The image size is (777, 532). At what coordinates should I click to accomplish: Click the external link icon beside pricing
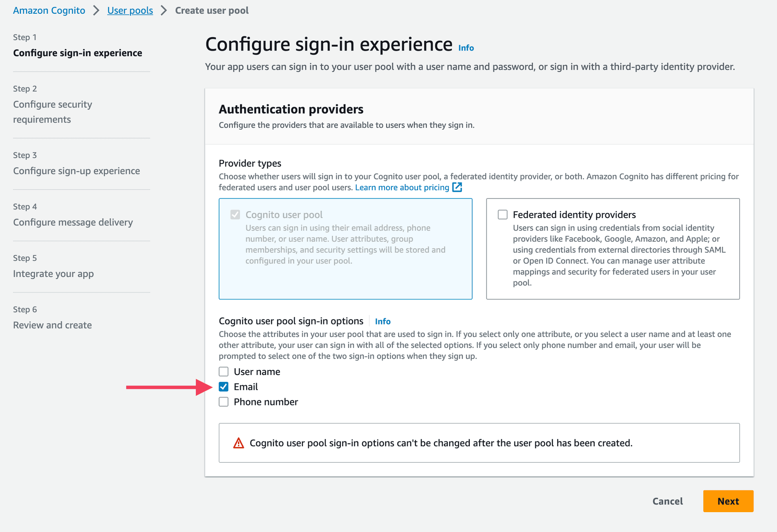coord(457,187)
